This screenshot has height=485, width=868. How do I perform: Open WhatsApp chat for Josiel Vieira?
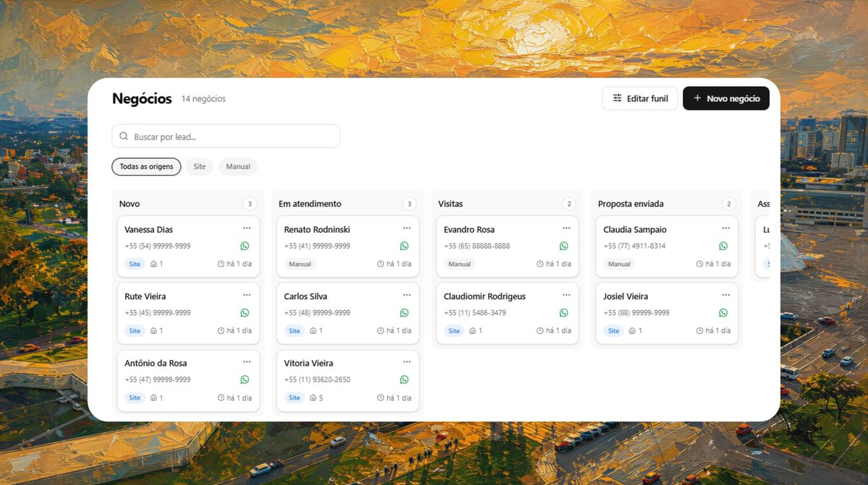click(x=723, y=313)
